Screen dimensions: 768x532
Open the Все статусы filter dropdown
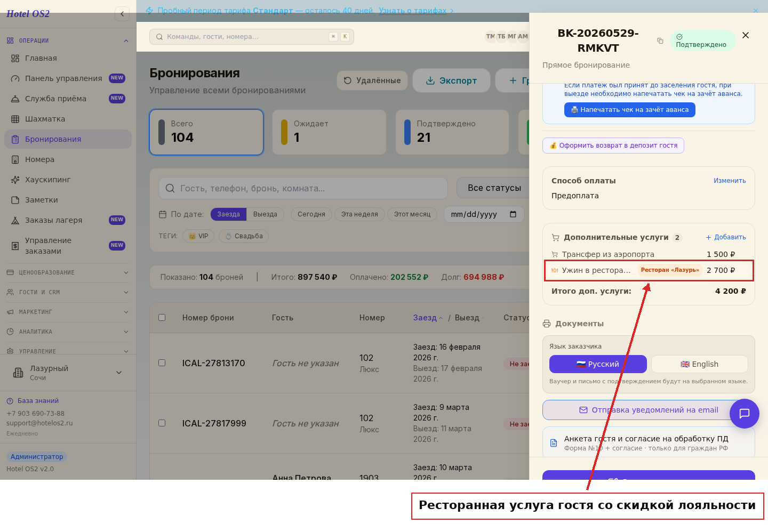click(494, 188)
